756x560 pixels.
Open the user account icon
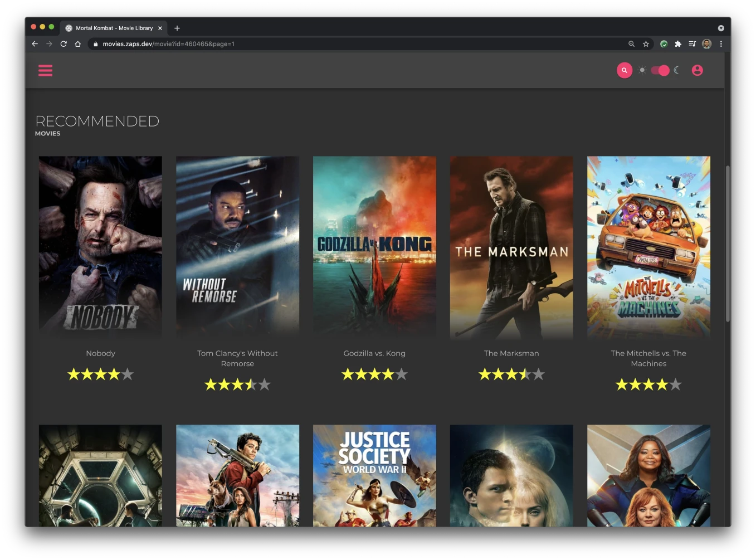pyautogui.click(x=697, y=70)
